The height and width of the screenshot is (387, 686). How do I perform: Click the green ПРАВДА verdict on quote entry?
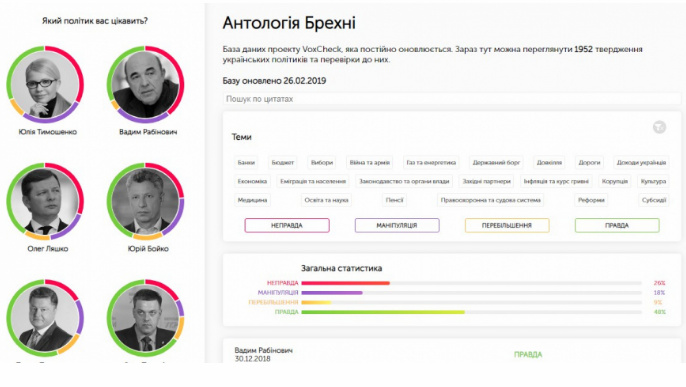tap(528, 355)
